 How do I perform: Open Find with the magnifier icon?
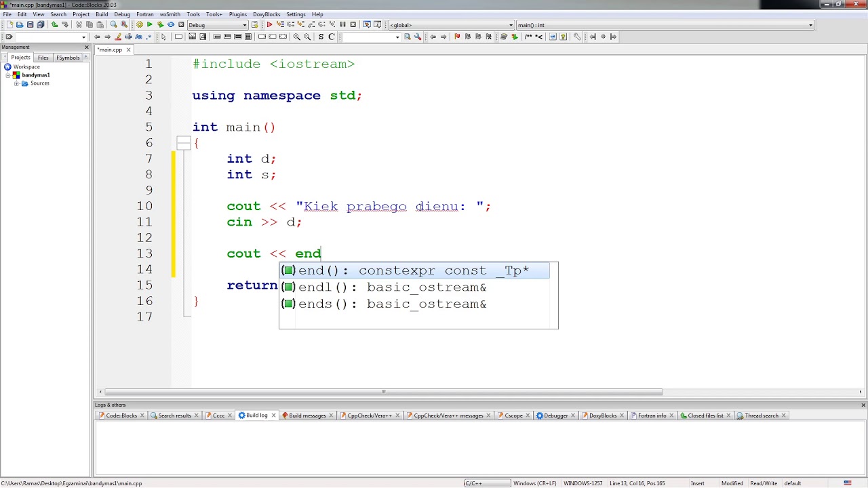[113, 24]
